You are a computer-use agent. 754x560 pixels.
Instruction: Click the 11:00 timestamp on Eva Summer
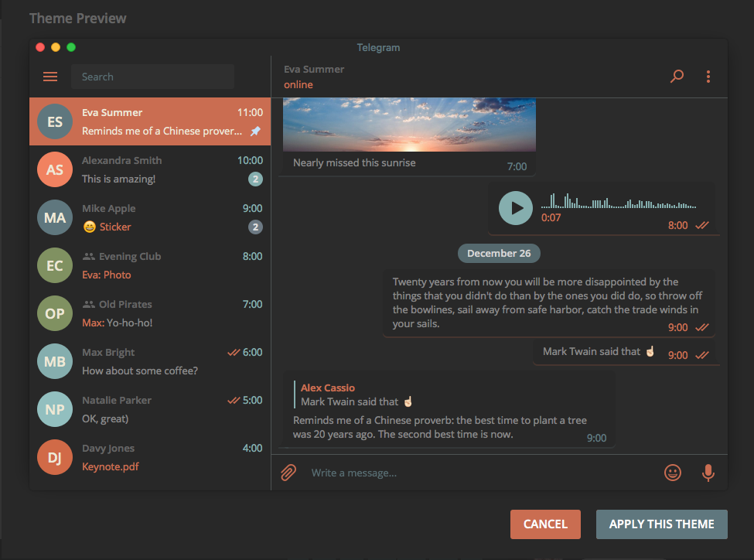[250, 112]
